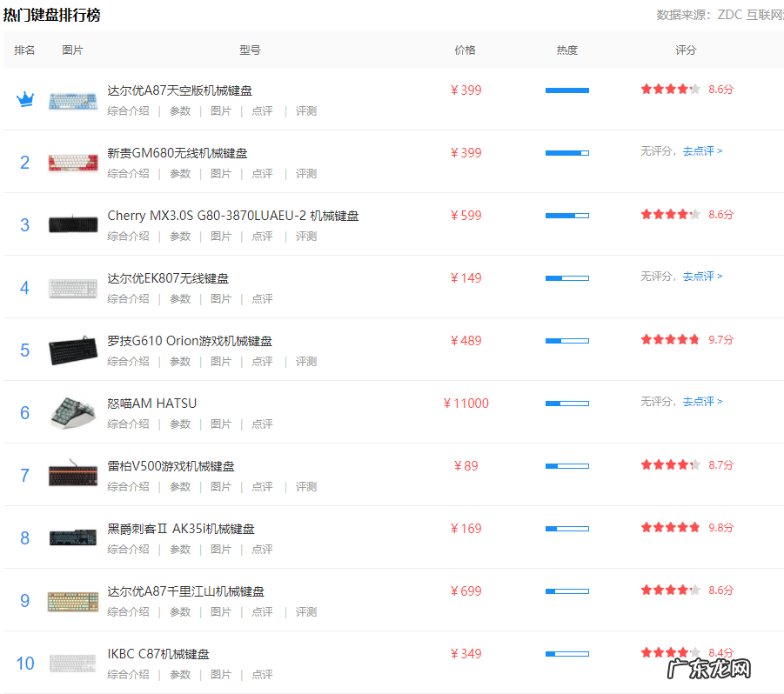
Task: Click 评测 under 达尔优A87千里江山机械键盘
Action: coord(305,611)
